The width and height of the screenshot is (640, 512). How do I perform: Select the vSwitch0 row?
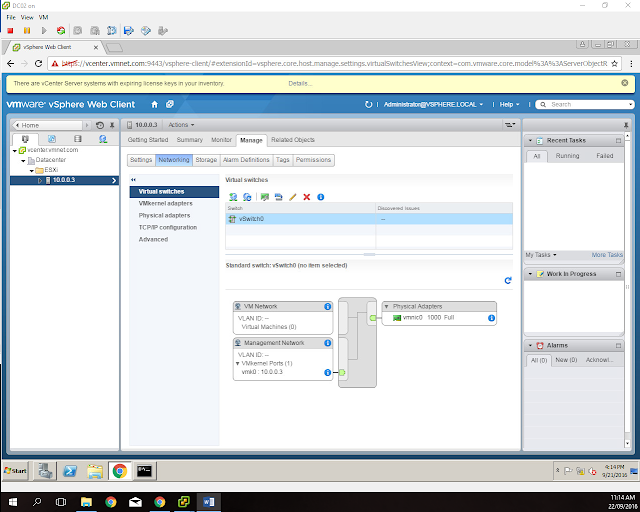pos(369,219)
